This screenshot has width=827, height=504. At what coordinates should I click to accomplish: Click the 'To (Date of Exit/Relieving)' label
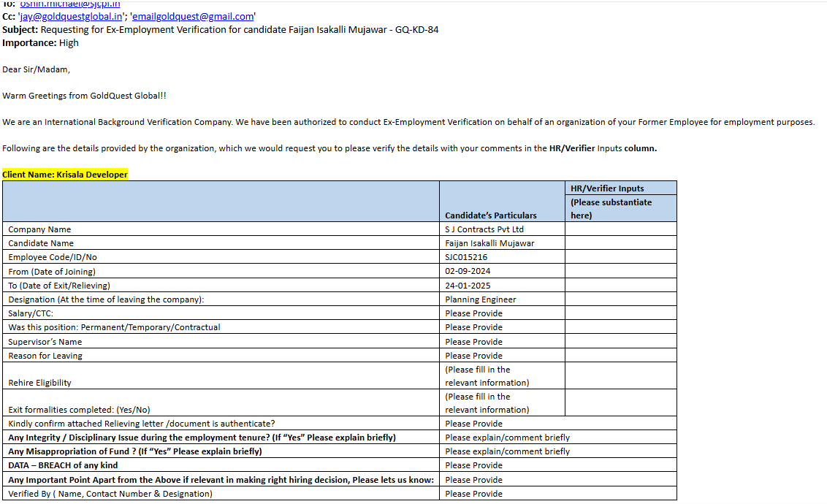click(x=59, y=285)
